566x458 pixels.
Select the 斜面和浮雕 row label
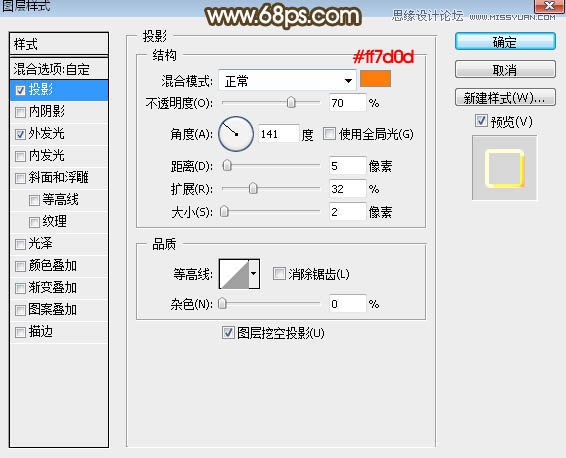pos(58,178)
